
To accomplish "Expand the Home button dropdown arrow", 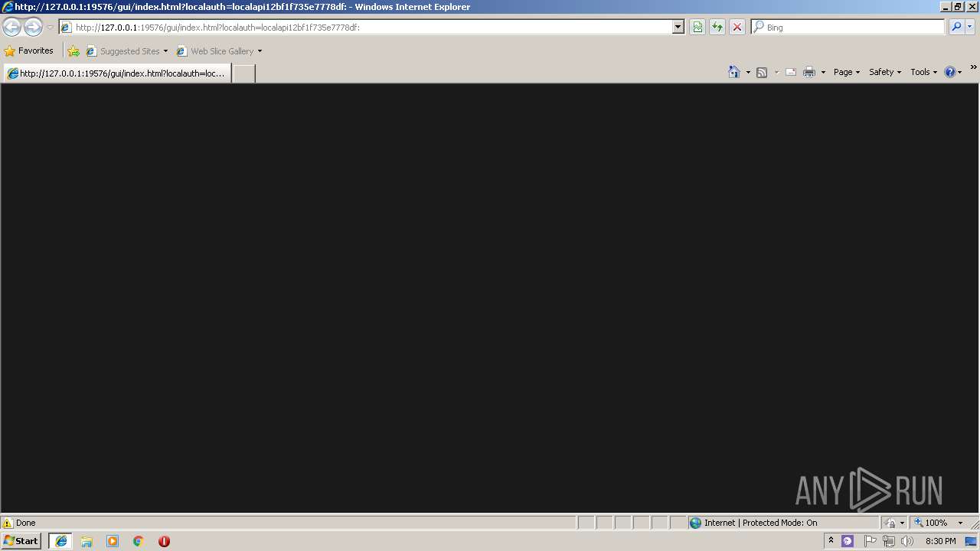I will [748, 72].
